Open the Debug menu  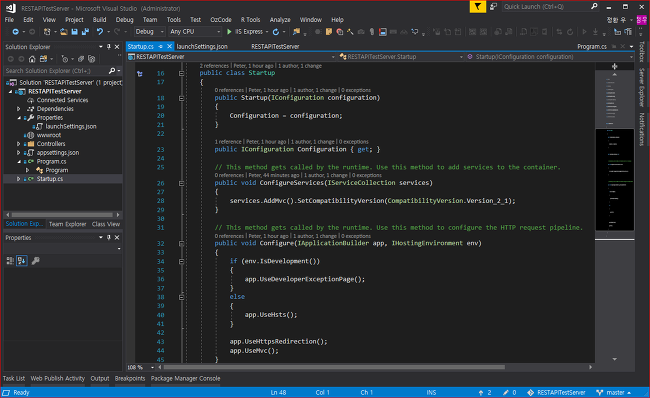[x=124, y=19]
